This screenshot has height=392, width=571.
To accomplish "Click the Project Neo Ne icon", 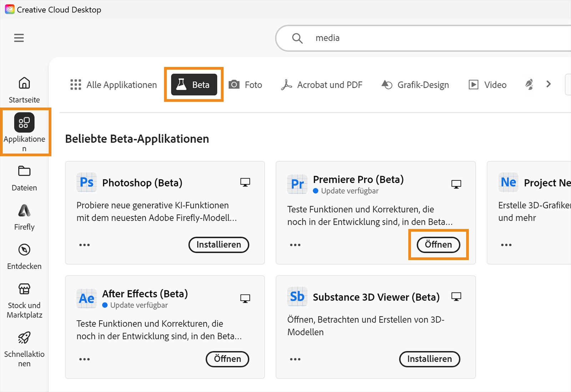I will [x=508, y=182].
